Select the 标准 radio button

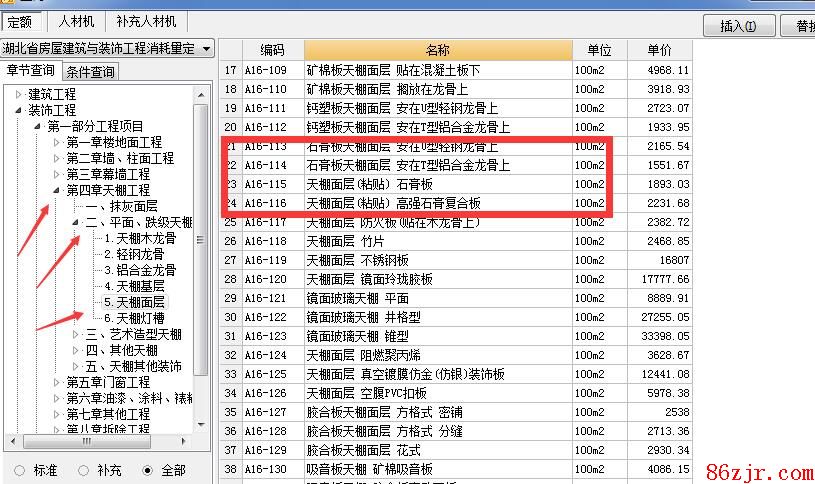pos(21,470)
